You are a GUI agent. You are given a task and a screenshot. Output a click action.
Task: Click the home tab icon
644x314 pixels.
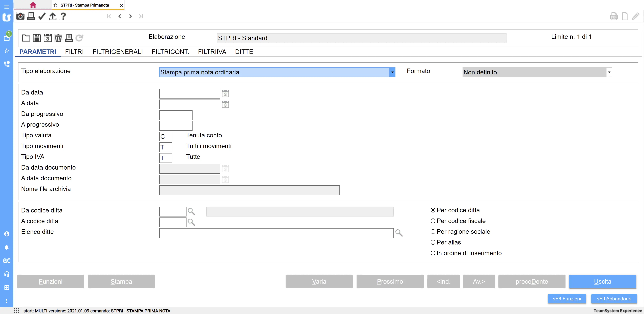33,5
